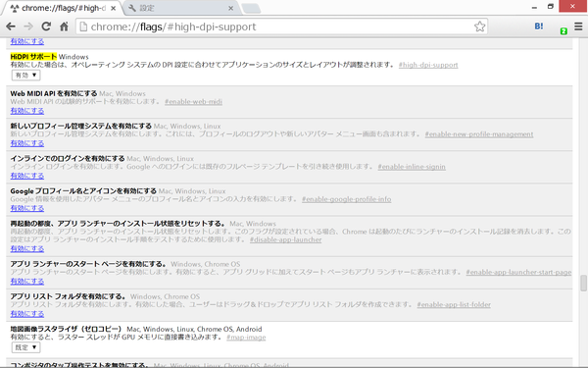This screenshot has width=588, height=368.
Task: Enable アプリ ランチャー install reset via 有効にする
Action: [27, 249]
